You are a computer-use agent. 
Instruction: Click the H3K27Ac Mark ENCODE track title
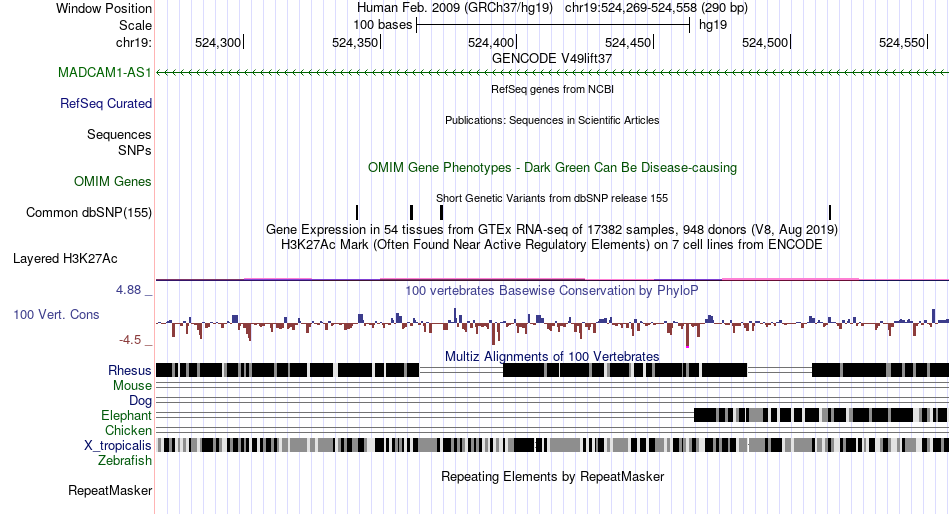pyautogui.click(x=552, y=245)
